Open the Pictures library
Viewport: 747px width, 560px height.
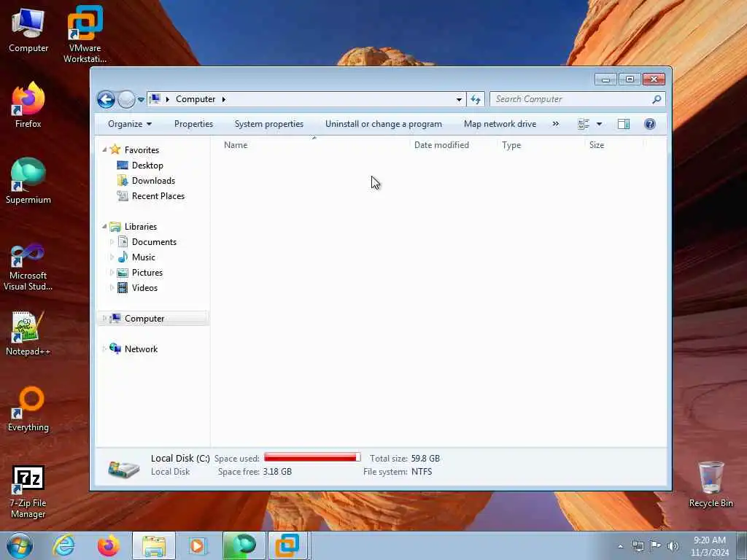pos(147,273)
